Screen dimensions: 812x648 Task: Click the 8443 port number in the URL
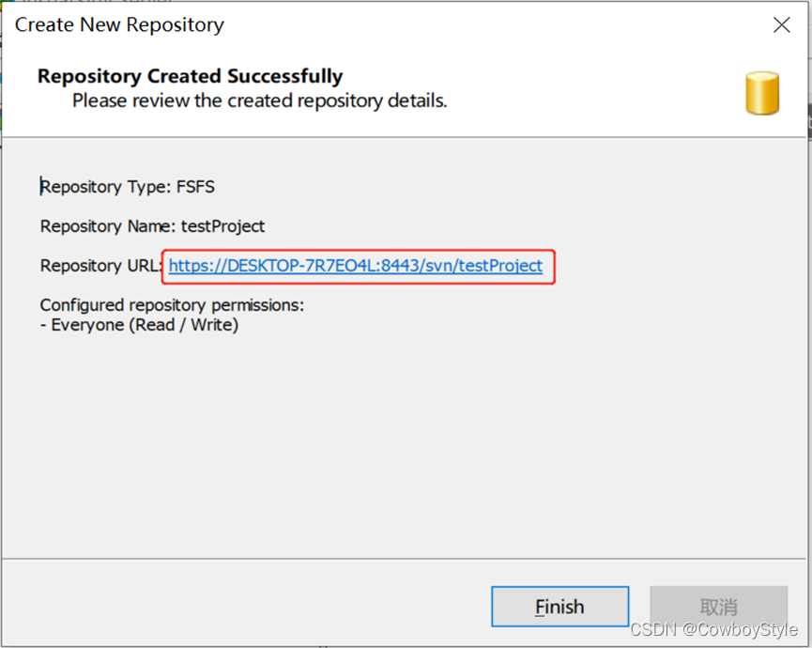point(395,266)
